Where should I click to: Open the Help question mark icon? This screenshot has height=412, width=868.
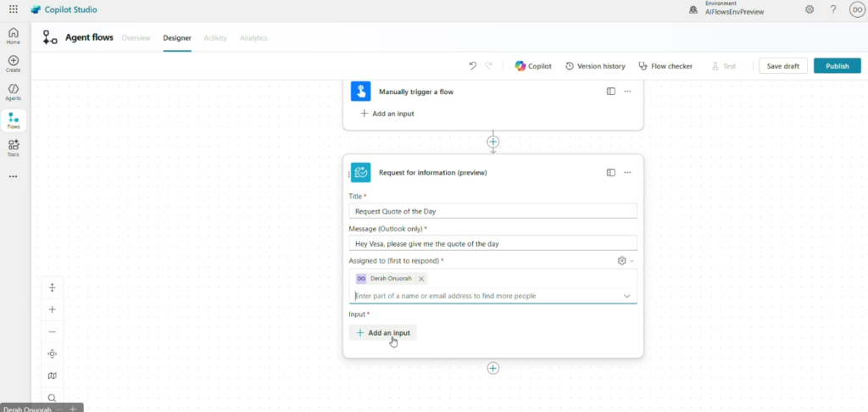click(833, 9)
